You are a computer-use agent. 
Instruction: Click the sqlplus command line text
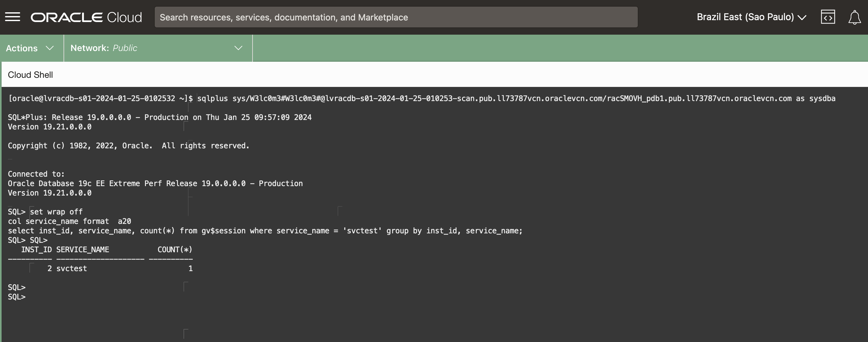pyautogui.click(x=515, y=99)
